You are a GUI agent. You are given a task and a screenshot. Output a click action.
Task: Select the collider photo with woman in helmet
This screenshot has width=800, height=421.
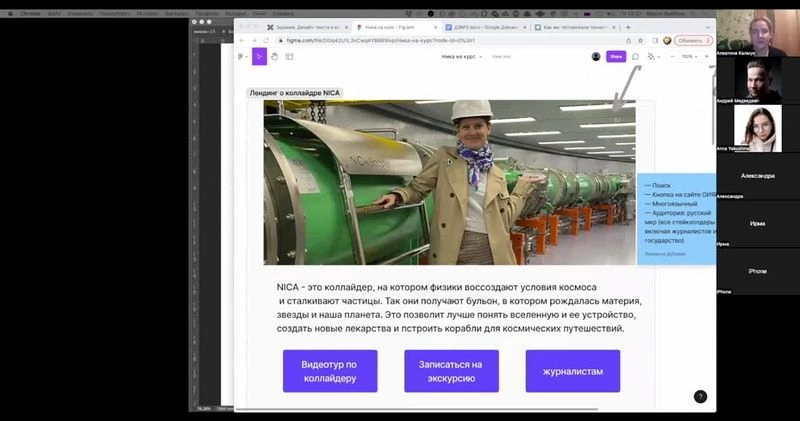tap(449, 182)
